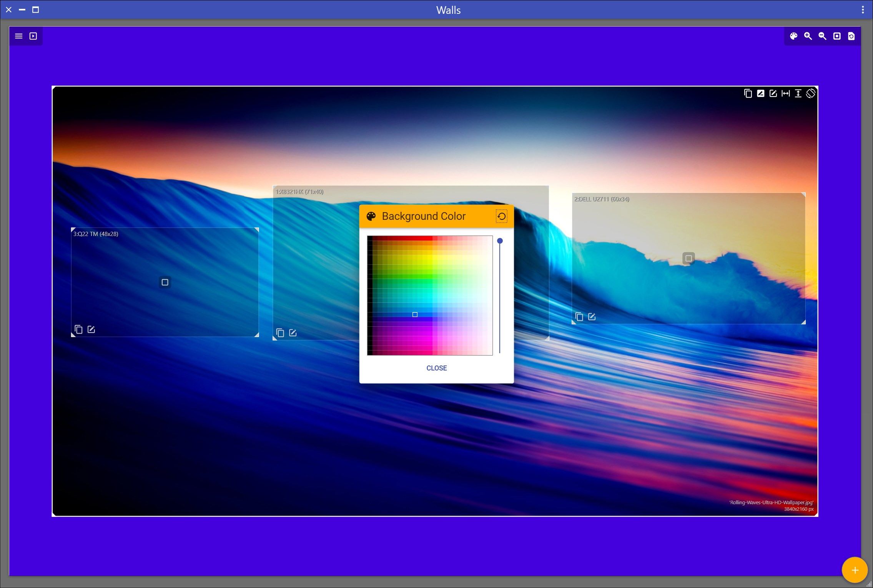This screenshot has height=588, width=873.
Task: Click the plus button bottom right
Action: tap(854, 569)
